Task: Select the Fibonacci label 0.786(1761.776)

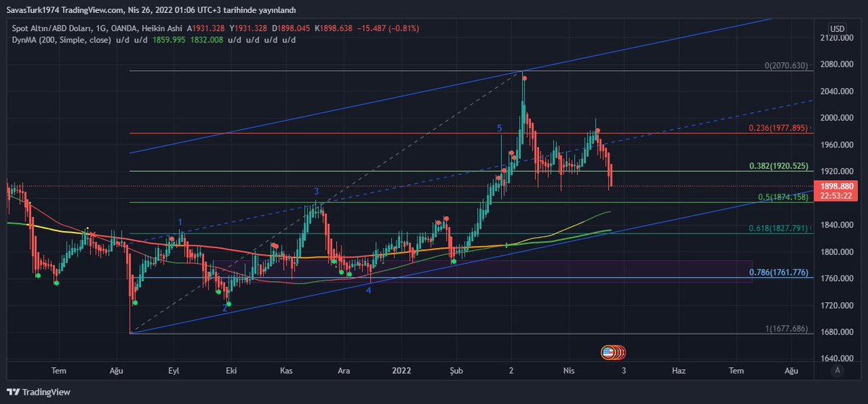Action: [780, 272]
